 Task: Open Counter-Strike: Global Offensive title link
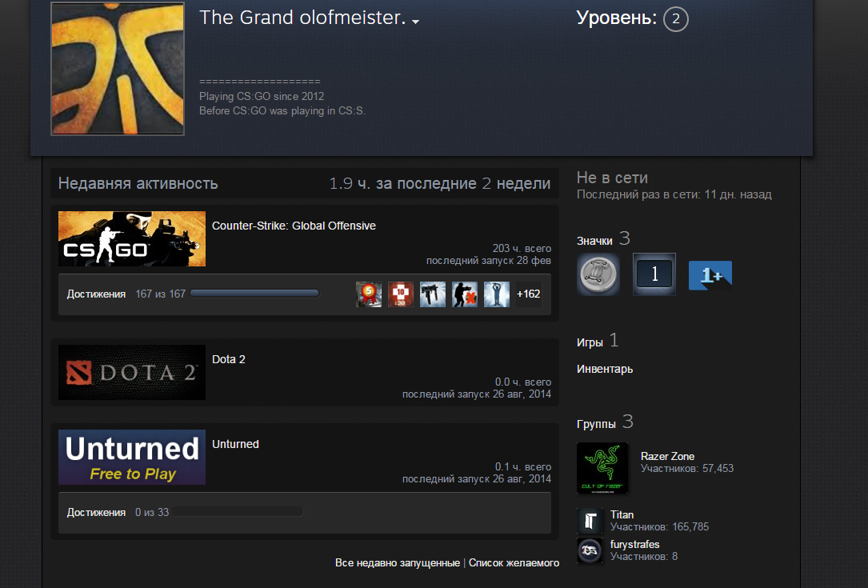pos(294,226)
